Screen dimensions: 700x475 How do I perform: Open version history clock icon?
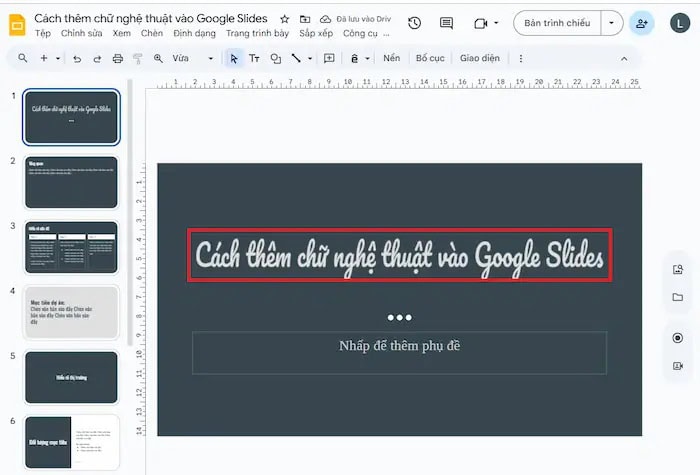click(x=414, y=23)
